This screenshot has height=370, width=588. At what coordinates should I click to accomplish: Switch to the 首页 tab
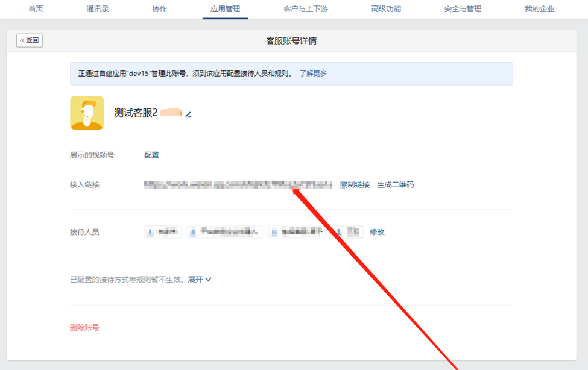pyautogui.click(x=36, y=9)
